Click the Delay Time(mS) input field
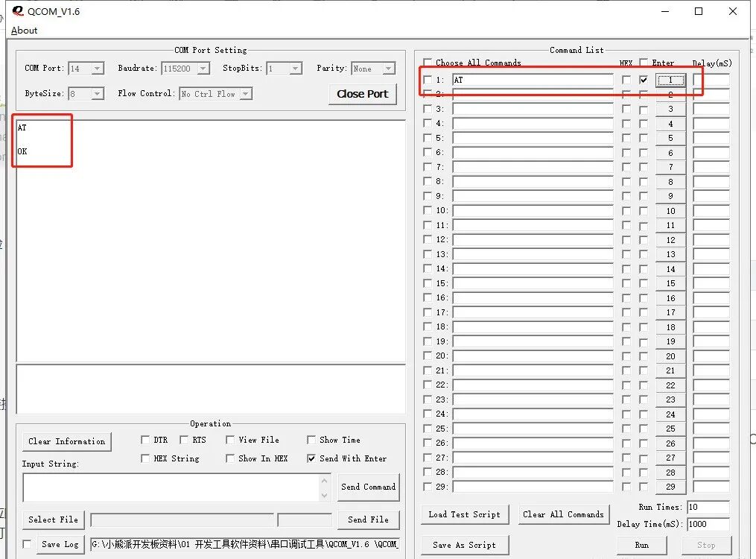Image resolution: width=756 pixels, height=559 pixels. pyautogui.click(x=708, y=524)
